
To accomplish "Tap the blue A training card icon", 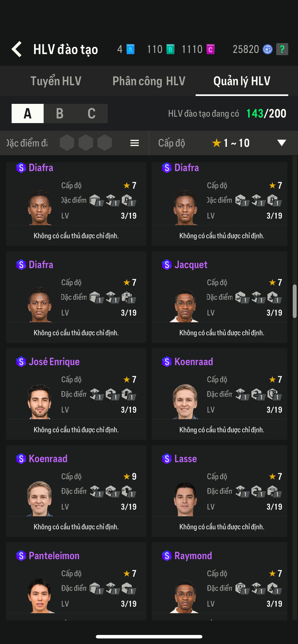I will click(x=130, y=49).
